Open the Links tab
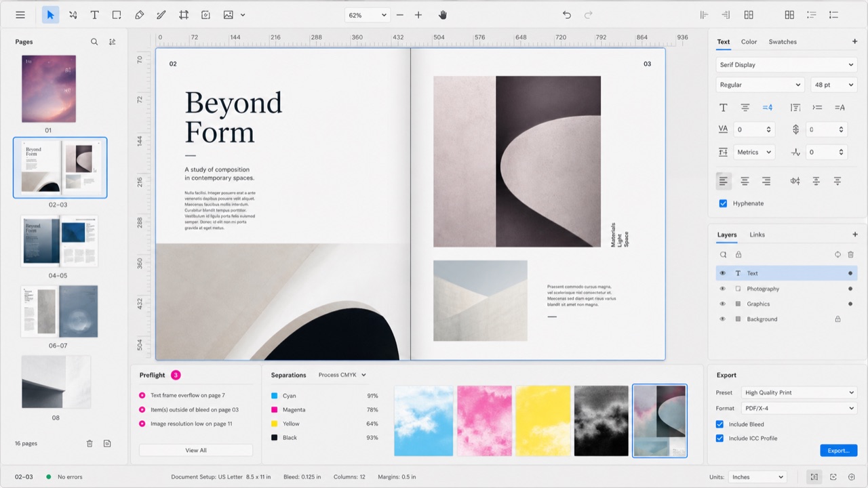This screenshot has height=488, width=868. click(757, 235)
